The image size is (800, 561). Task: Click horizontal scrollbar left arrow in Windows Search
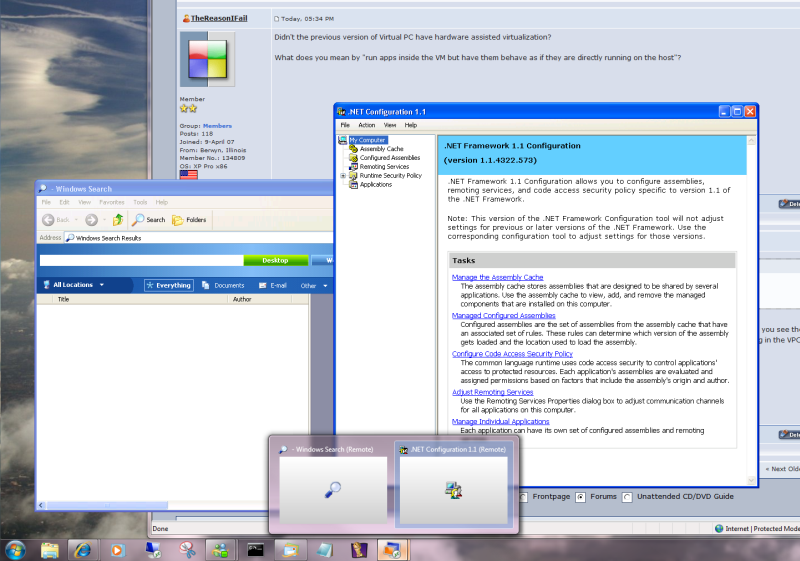(41, 505)
